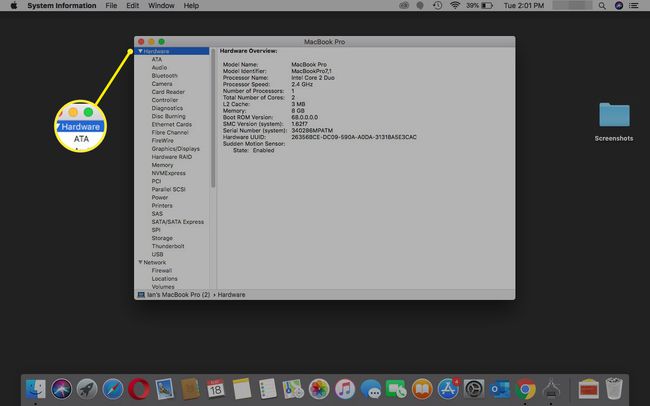Launch Outlook from the Dock
The height and width of the screenshot is (406, 650).
point(500,389)
